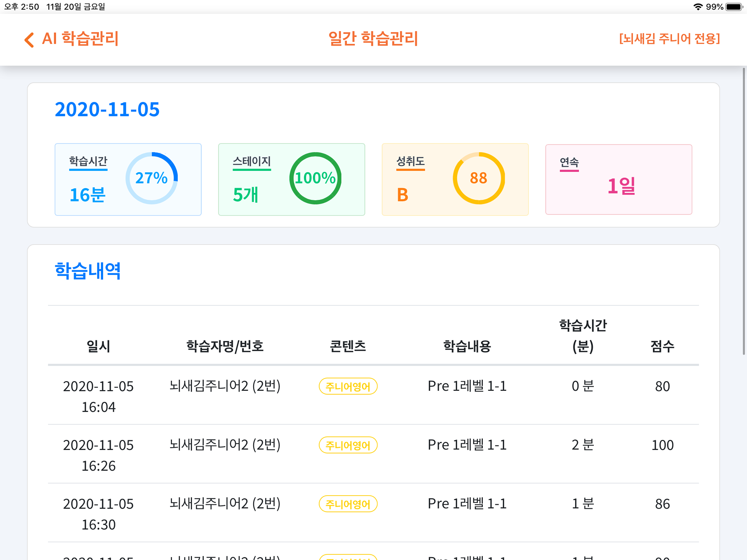Tap the 일시 column header
This screenshot has height=560, width=747.
point(98,346)
